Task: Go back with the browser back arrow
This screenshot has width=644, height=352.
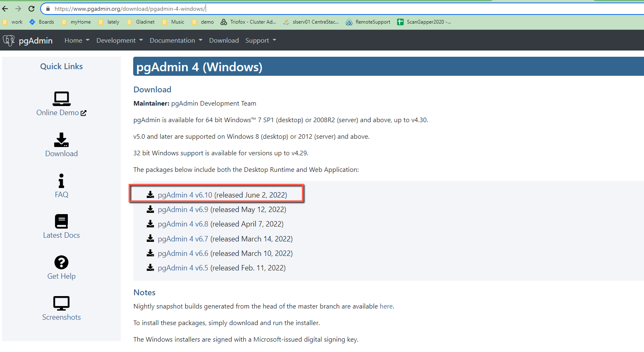Action: (5, 9)
